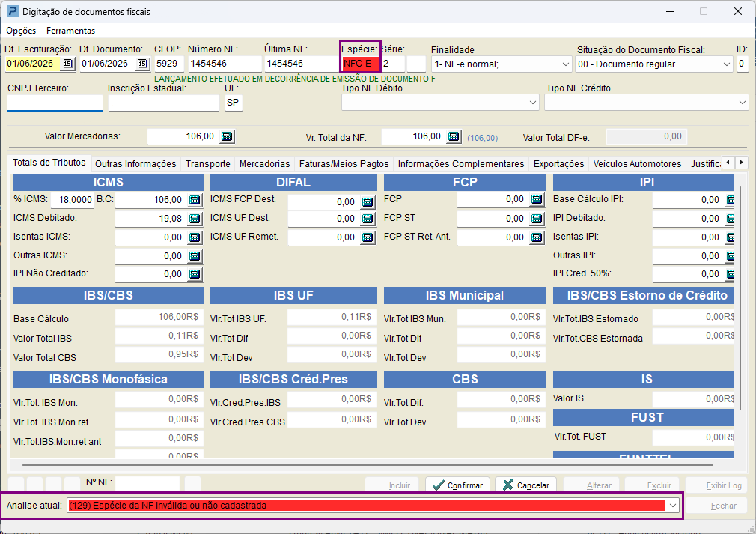
Task: Open the Tipo NF Crédito dropdown
Action: pos(742,103)
